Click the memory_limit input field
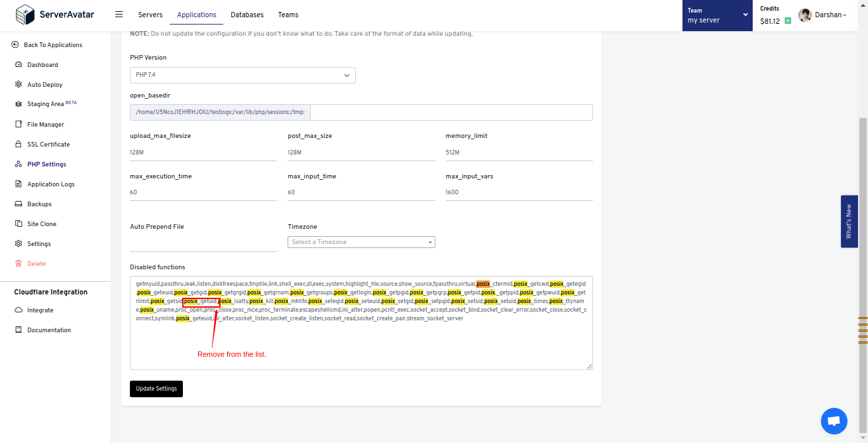This screenshot has width=868, height=443. coord(518,153)
